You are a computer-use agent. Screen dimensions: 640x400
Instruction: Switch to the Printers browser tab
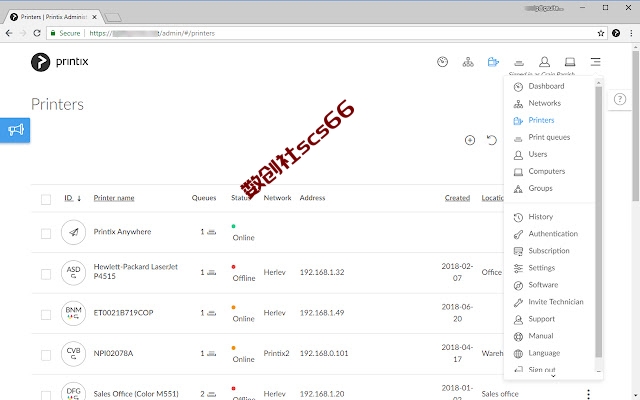pyautogui.click(x=53, y=17)
